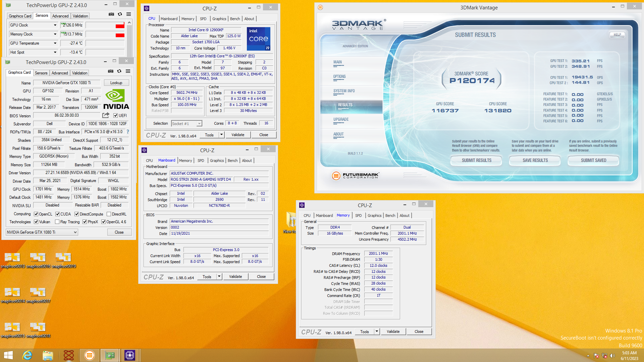The width and height of the screenshot is (644, 362).
Task: Click the HELP button in 3DMark Vantage
Action: coord(617,35)
